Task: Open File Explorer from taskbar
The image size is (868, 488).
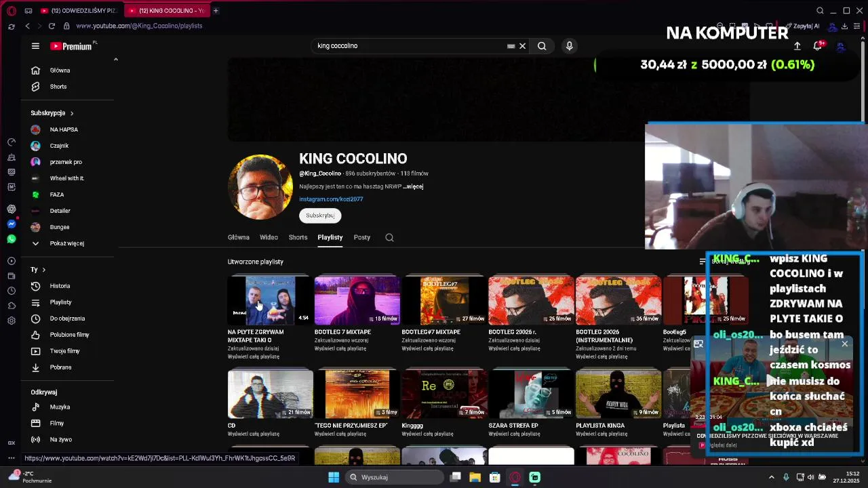Action: coord(475,477)
